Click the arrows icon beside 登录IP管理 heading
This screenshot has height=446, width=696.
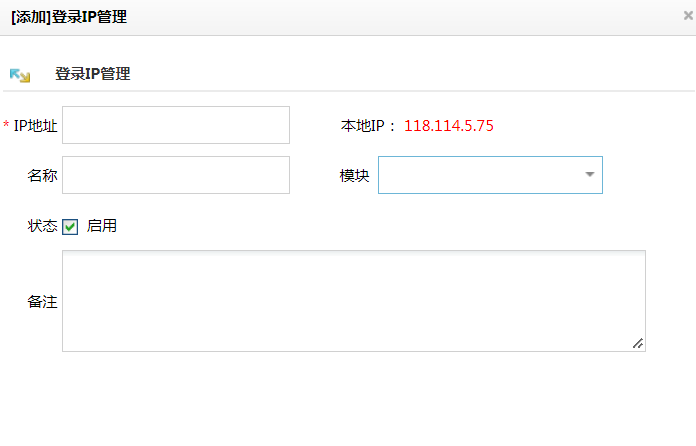[20, 75]
